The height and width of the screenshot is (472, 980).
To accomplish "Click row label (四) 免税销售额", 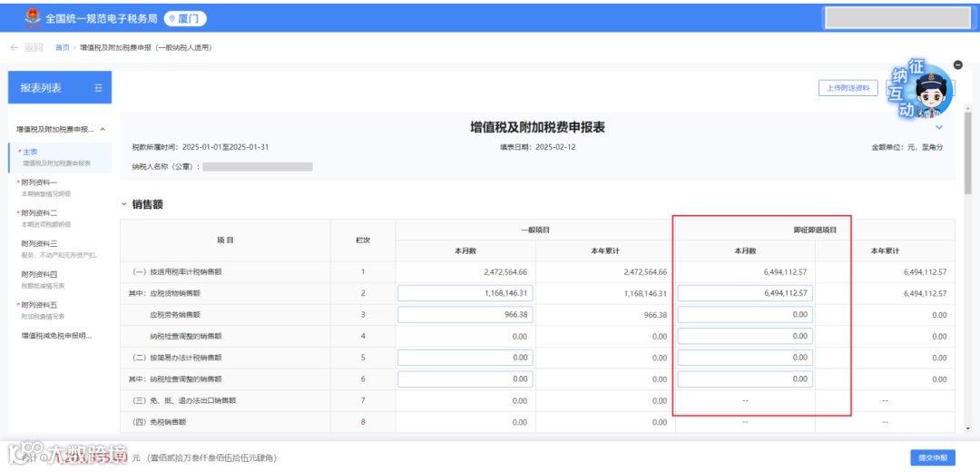I will 159,422.
